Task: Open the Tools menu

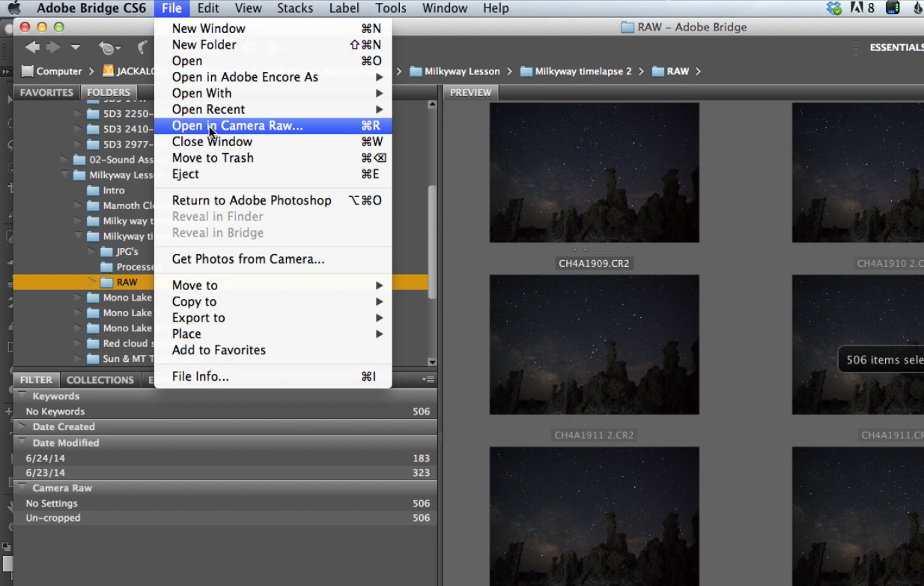Action: 391,8
